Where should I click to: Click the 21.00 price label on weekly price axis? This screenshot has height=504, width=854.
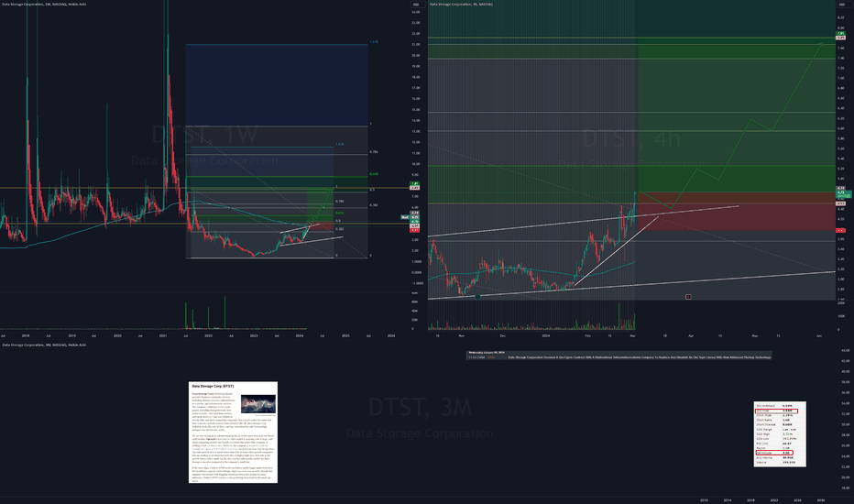(416, 45)
